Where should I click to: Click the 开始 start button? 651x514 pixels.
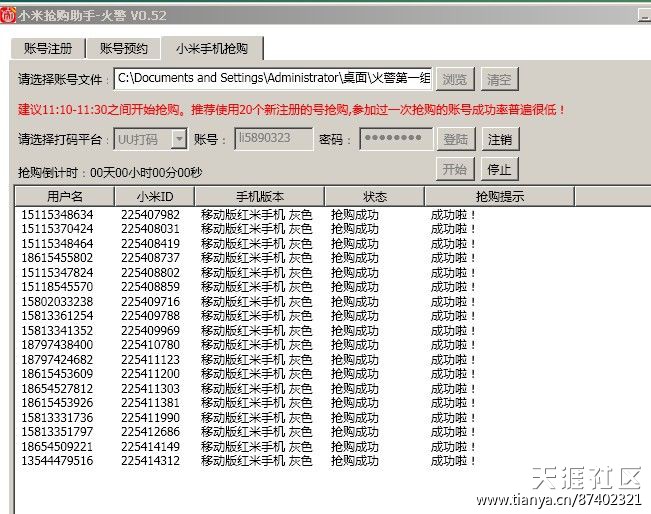point(455,169)
